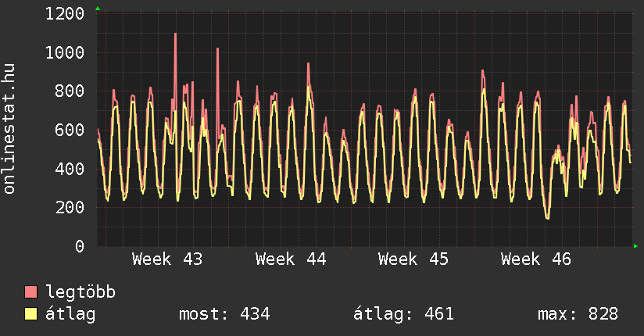644x336 pixels.
Task: Select the Week 43 axis label
Action: click(167, 259)
